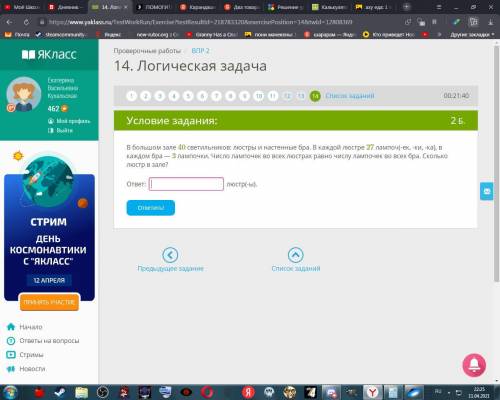The height and width of the screenshot is (400, 500).
Task: Select the active green question 14 circle
Action: pos(315,96)
